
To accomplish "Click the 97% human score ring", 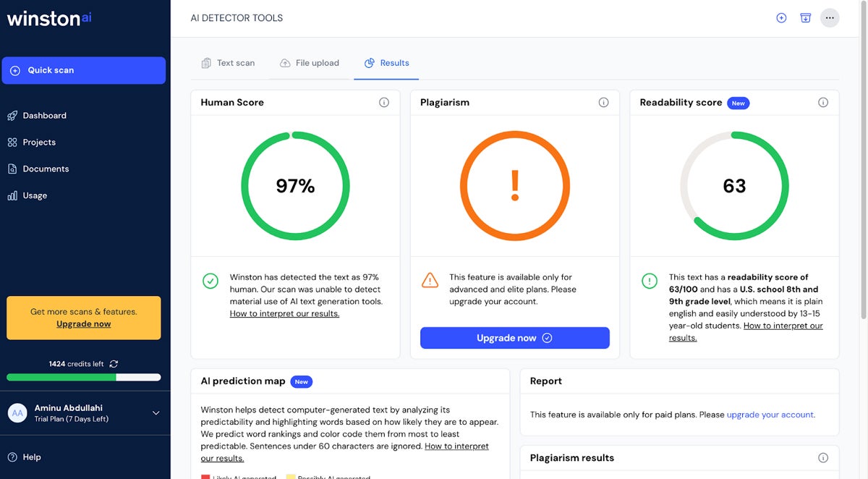I will (295, 186).
